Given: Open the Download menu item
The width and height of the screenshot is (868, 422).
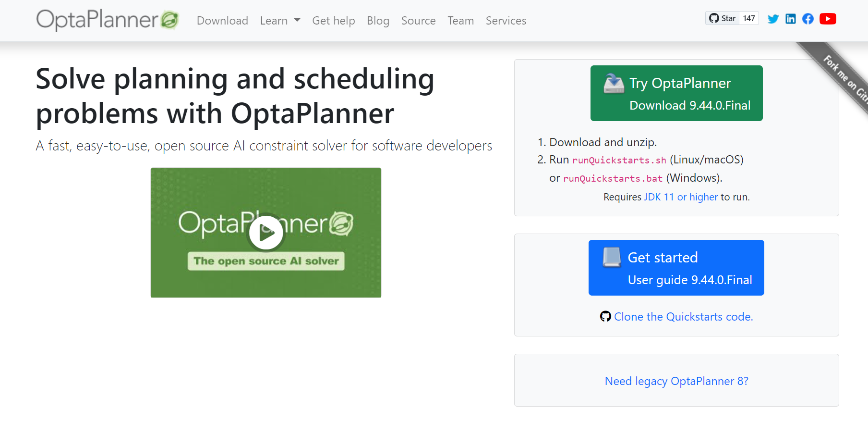Looking at the screenshot, I should [222, 21].
